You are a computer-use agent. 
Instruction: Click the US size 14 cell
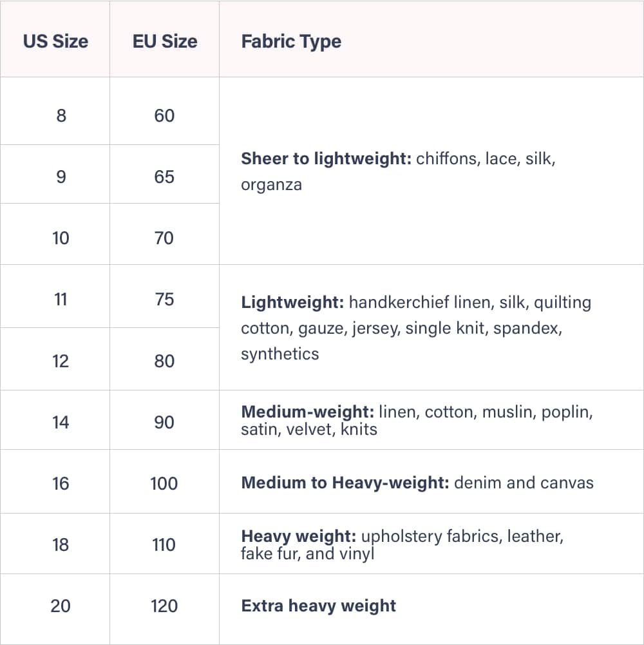pos(61,422)
